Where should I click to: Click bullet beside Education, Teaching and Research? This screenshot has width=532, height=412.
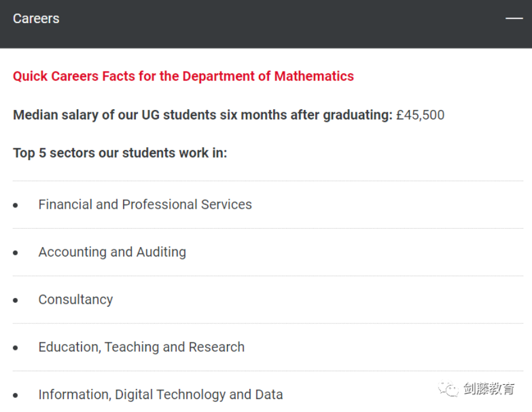point(16,348)
